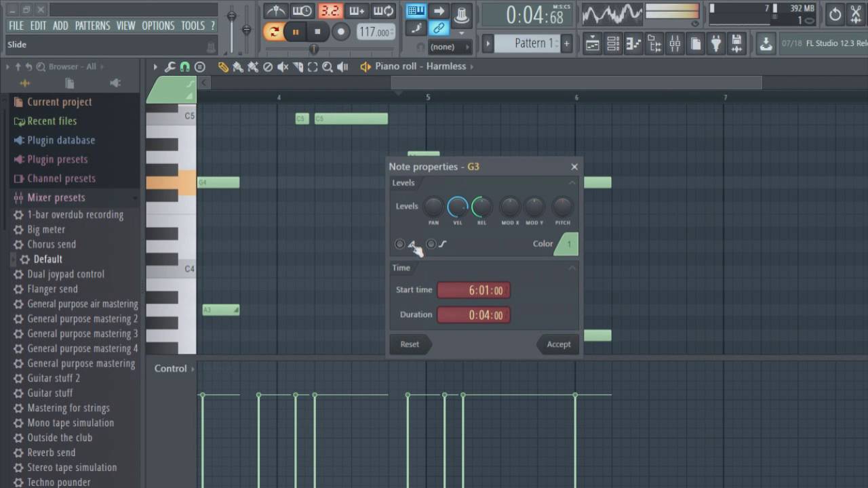
Task: Toggle the metronome
Action: click(x=275, y=11)
